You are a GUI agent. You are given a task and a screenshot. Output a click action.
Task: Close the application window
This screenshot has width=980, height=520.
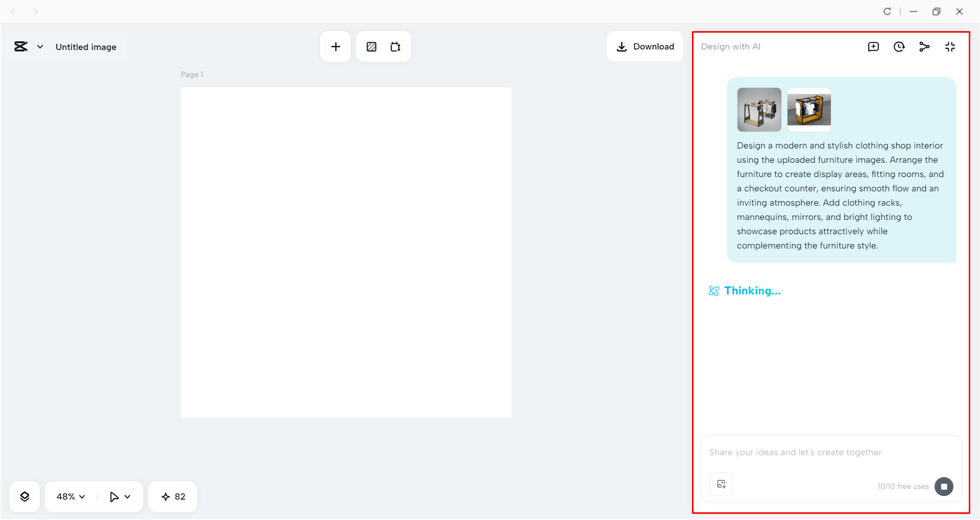[959, 11]
